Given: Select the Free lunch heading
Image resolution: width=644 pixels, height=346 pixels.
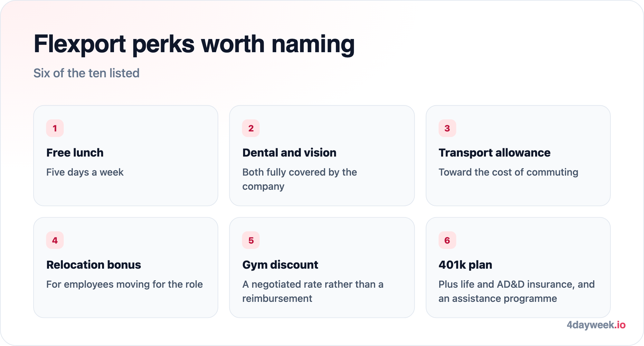Looking at the screenshot, I should [x=75, y=153].
